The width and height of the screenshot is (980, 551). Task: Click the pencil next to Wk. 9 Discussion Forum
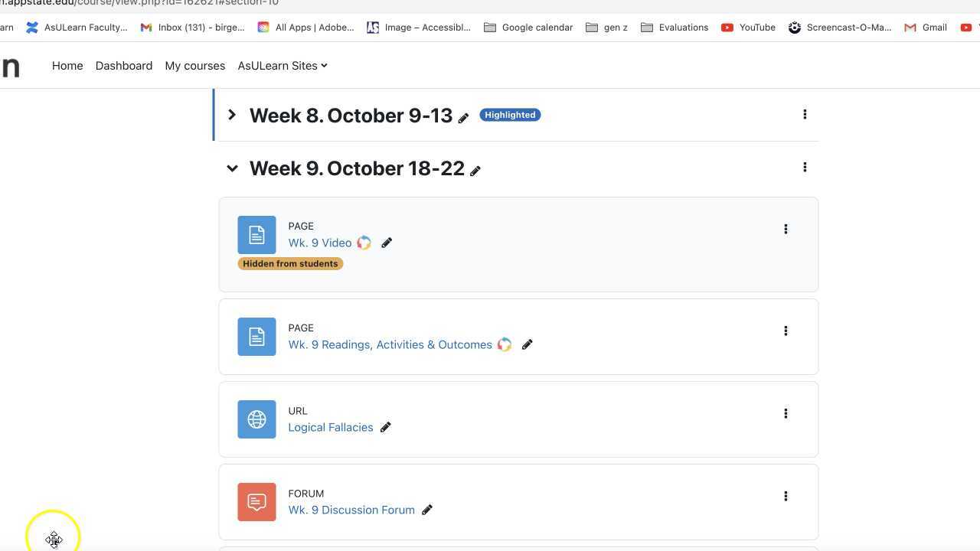[x=427, y=510]
